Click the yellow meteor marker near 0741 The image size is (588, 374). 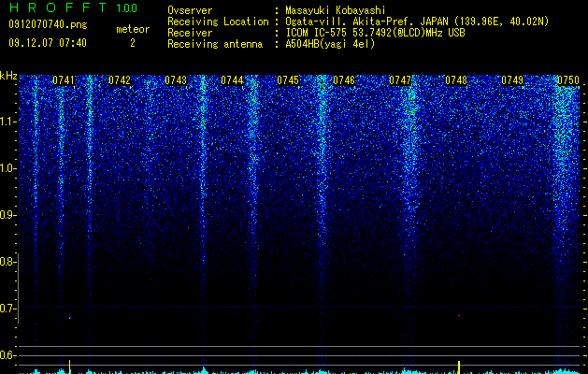(x=69, y=367)
